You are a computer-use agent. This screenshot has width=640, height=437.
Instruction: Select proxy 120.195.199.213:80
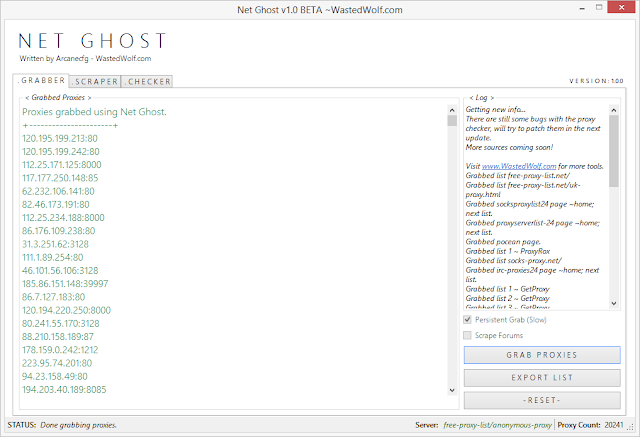click(x=60, y=138)
